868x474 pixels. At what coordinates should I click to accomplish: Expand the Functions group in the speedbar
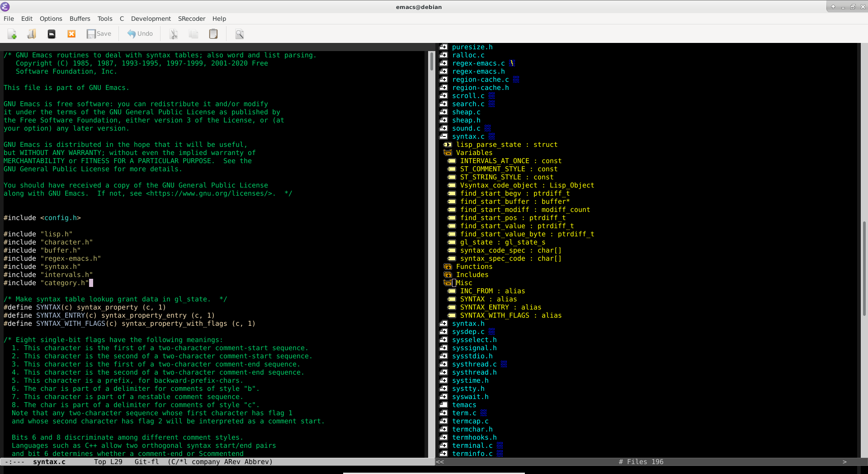pos(448,267)
